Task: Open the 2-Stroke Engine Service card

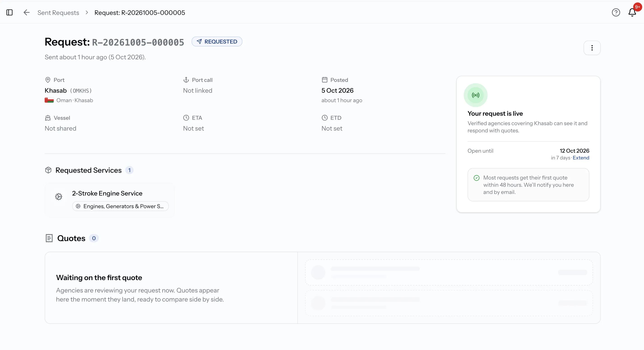Action: (x=109, y=200)
